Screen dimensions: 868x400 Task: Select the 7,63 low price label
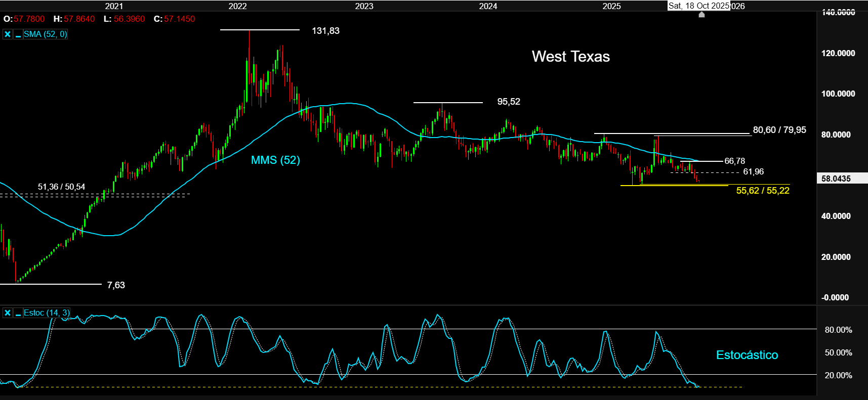pos(116,285)
